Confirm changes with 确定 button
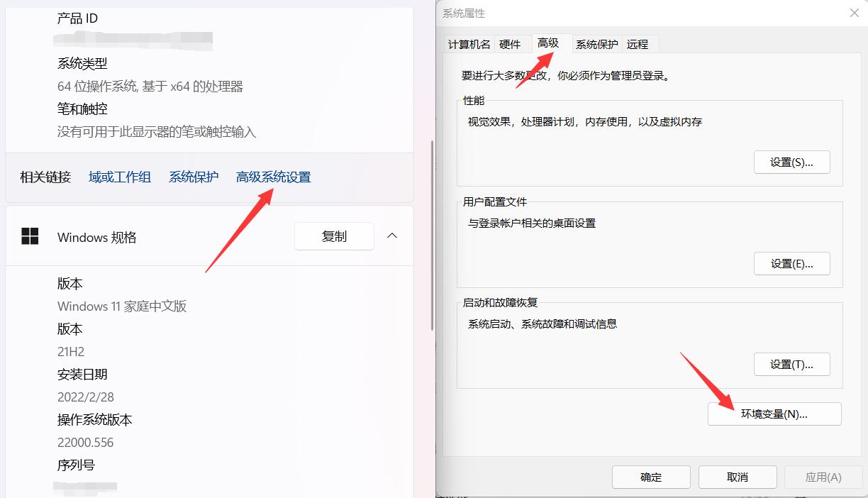Viewport: 868px width, 498px height. pyautogui.click(x=650, y=477)
